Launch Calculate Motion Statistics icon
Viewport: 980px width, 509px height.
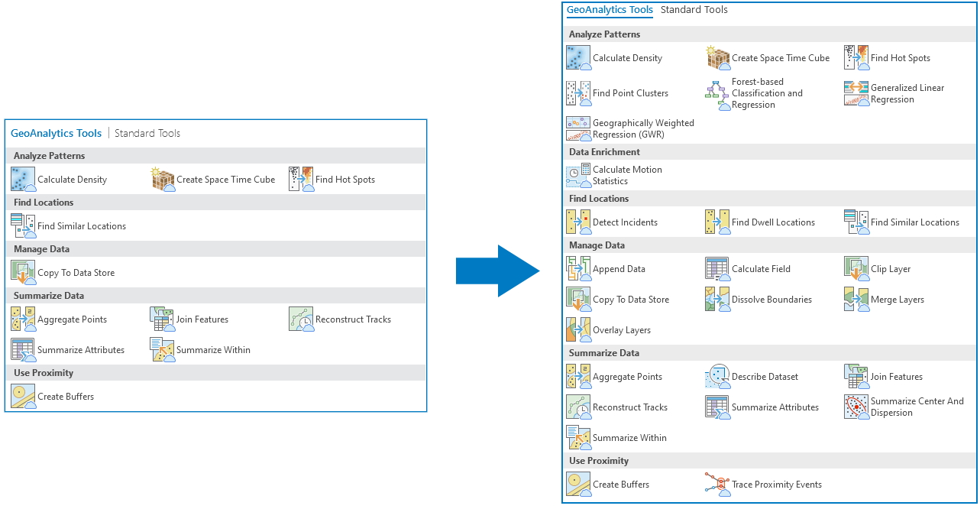point(578,176)
